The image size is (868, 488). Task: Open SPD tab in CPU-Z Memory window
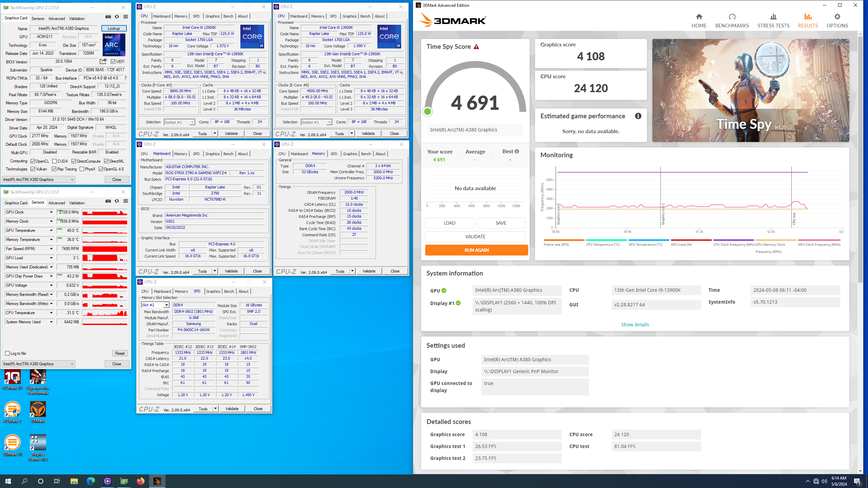334,154
